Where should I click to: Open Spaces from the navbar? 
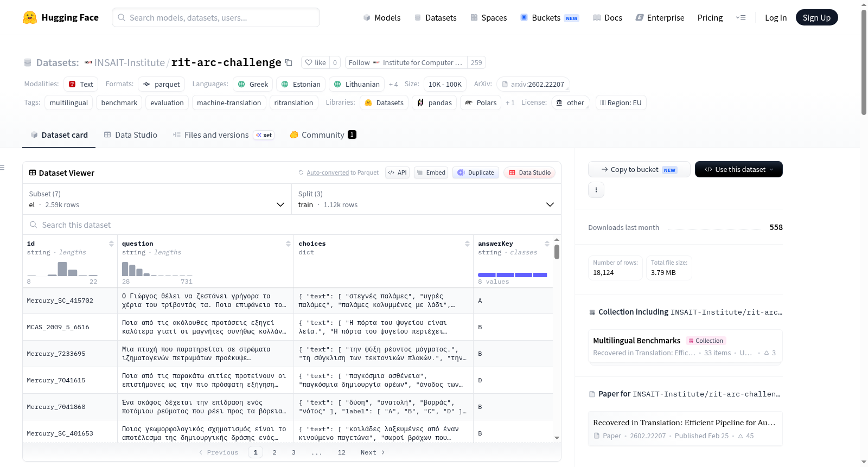(489, 18)
